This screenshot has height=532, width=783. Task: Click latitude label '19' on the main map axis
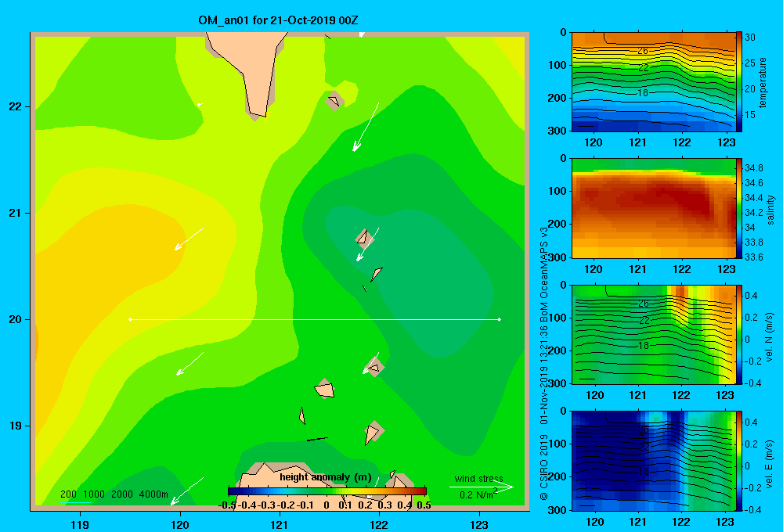(x=16, y=426)
